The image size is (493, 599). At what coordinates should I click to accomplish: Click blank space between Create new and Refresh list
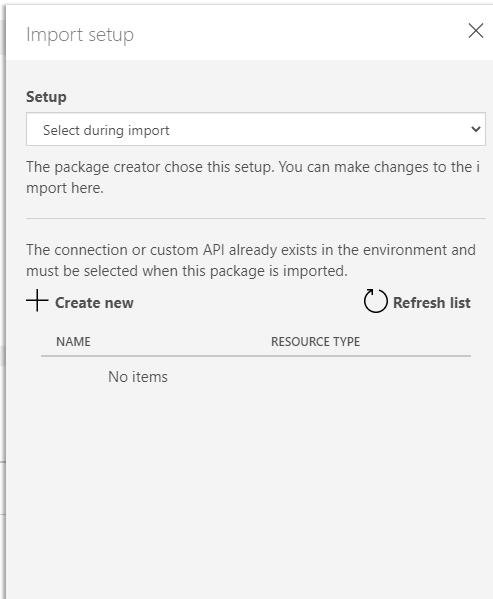pyautogui.click(x=248, y=303)
